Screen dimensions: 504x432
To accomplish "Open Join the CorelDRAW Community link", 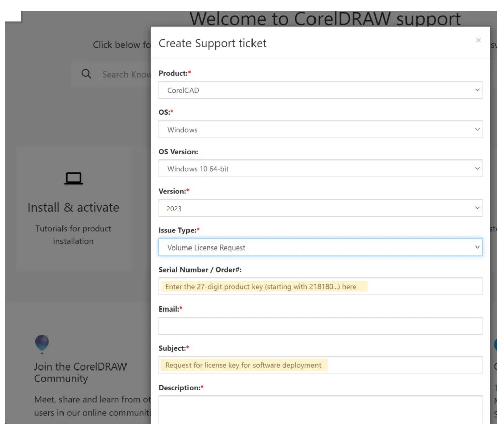I will pyautogui.click(x=80, y=372).
